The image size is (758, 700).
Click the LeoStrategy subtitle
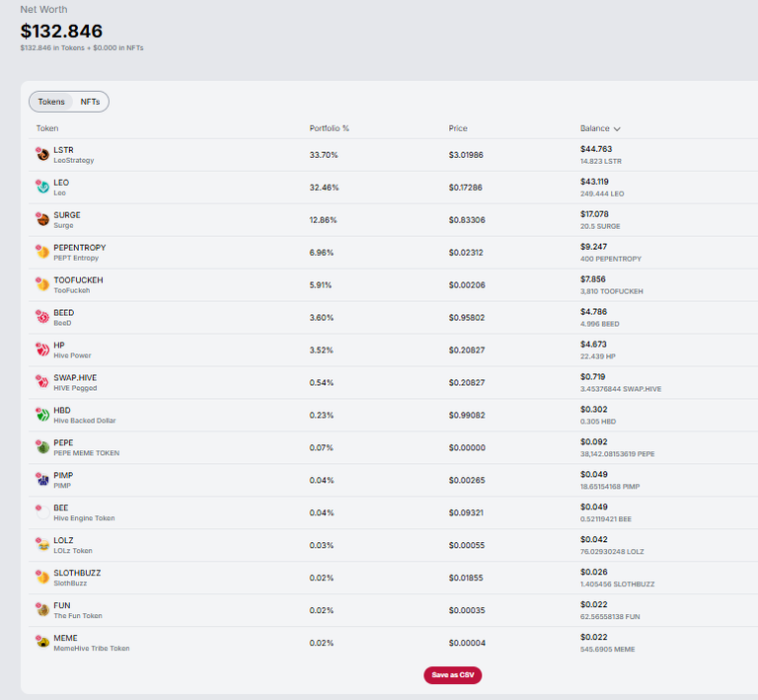pyautogui.click(x=73, y=160)
